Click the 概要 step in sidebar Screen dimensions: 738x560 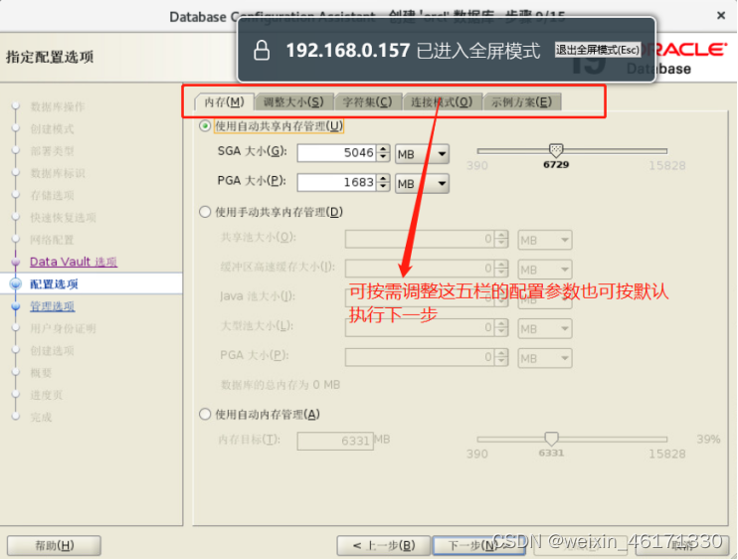pyautogui.click(x=41, y=373)
